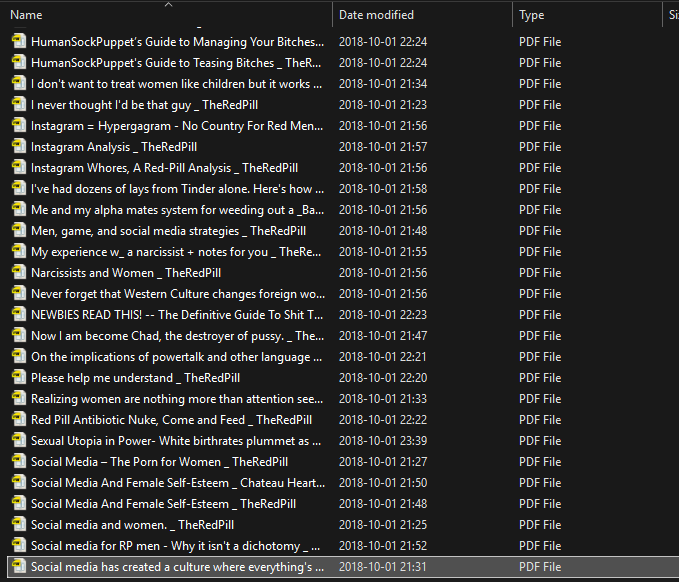
Task: Click date 2018-10-01 21:52 cell
Action: point(383,546)
